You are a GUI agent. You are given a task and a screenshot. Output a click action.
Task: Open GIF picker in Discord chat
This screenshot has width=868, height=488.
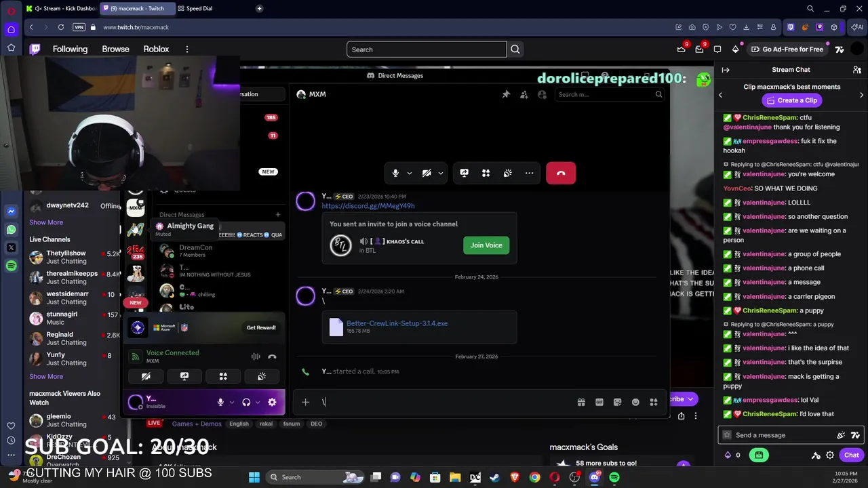[599, 402]
